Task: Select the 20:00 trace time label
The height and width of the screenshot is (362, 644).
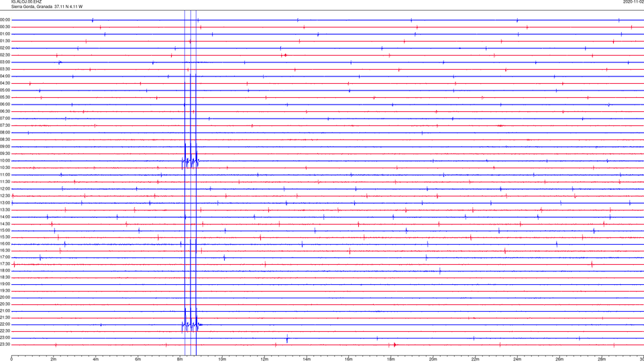Action: click(5, 298)
